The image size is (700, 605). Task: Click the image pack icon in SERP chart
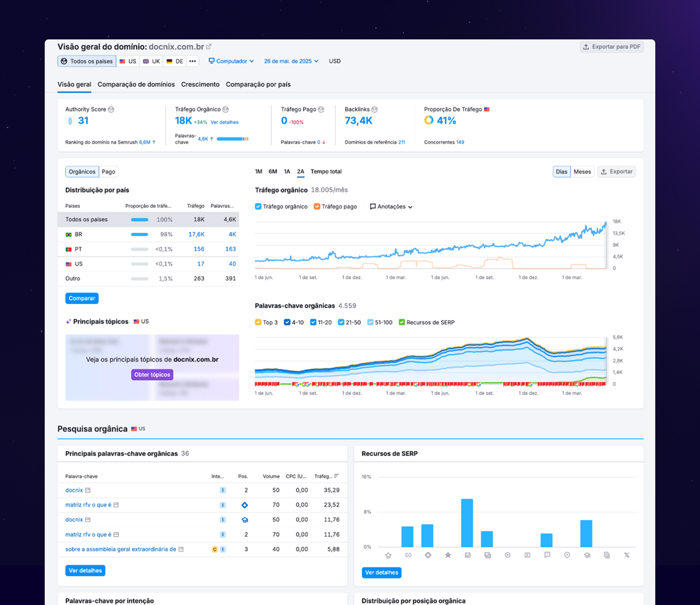click(488, 555)
